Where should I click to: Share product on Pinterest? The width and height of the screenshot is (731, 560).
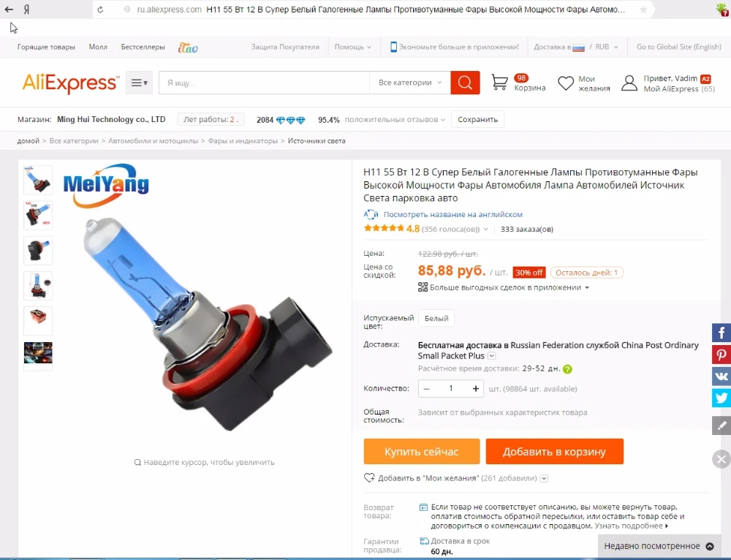[721, 355]
